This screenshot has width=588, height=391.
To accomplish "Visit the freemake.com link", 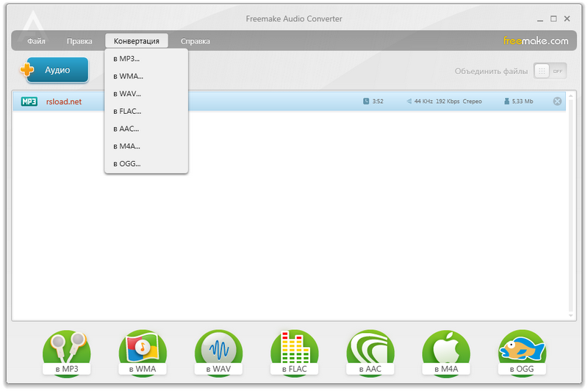I will point(536,41).
